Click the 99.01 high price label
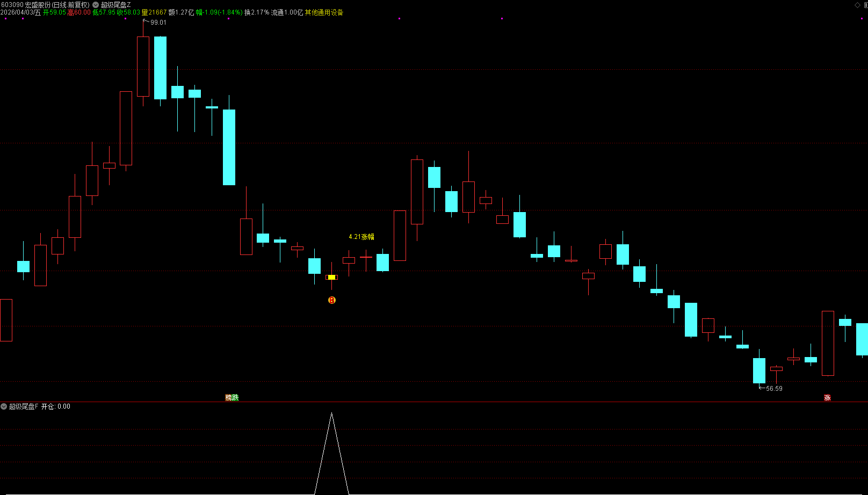Image resolution: width=868 pixels, height=495 pixels. pos(158,23)
